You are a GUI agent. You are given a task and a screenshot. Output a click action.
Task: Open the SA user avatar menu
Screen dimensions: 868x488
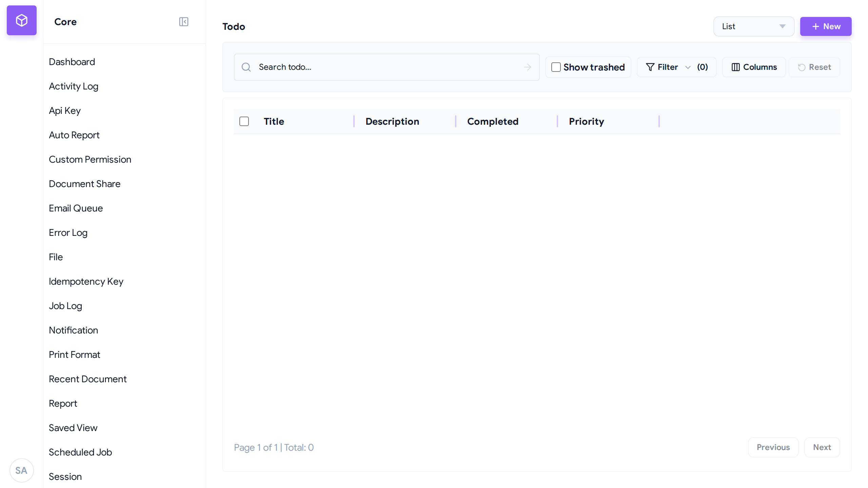(x=21, y=470)
